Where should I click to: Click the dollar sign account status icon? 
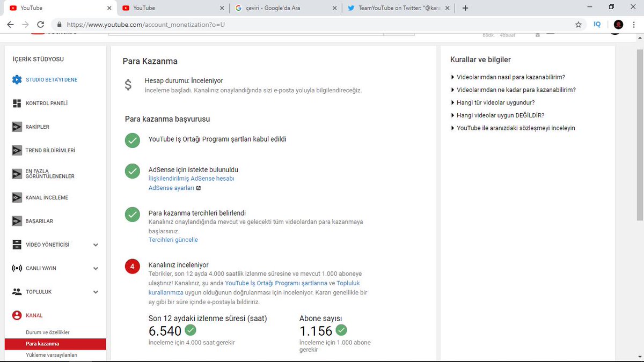(x=128, y=85)
